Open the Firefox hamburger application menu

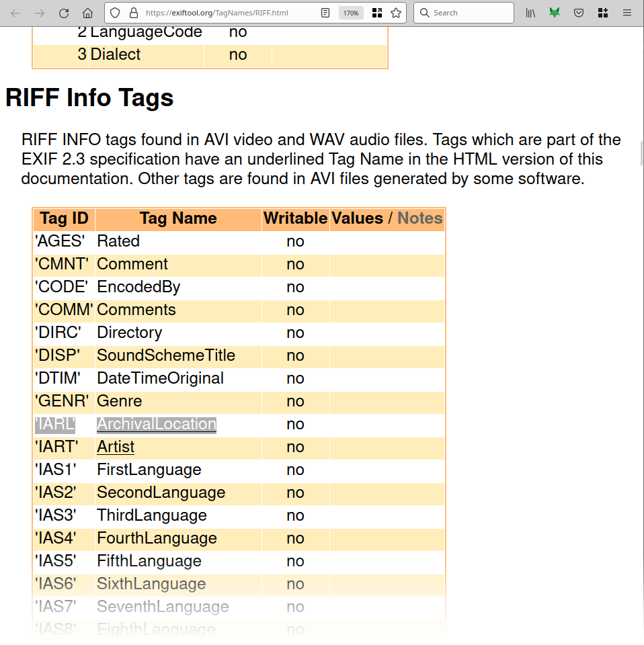coord(627,13)
